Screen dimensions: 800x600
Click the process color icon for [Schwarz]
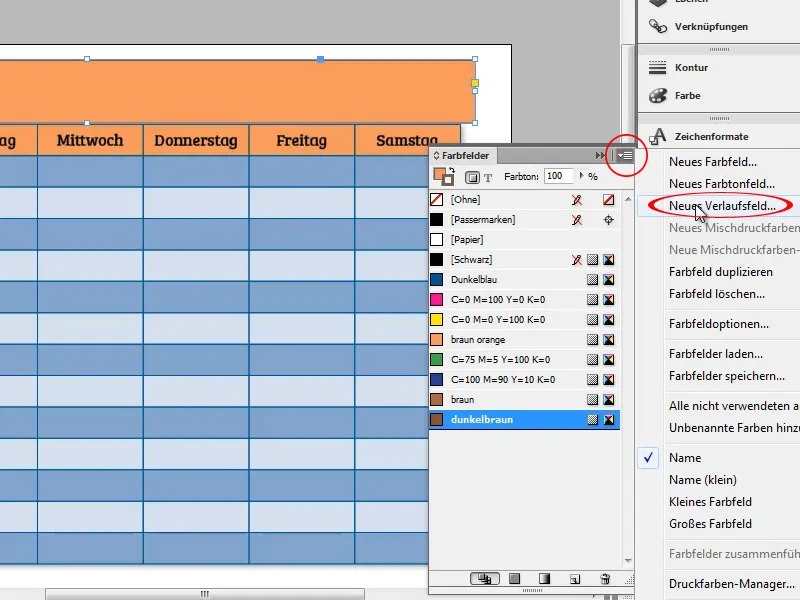click(592, 260)
